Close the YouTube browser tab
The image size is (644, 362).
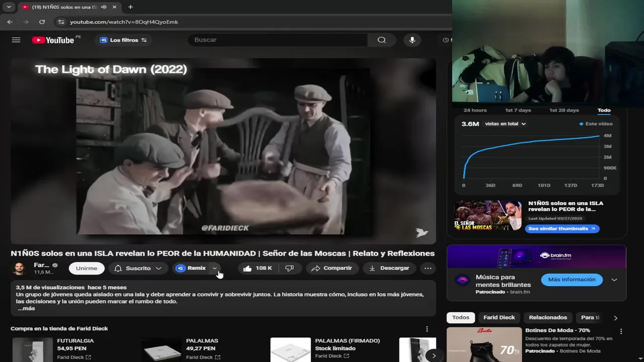115,7
